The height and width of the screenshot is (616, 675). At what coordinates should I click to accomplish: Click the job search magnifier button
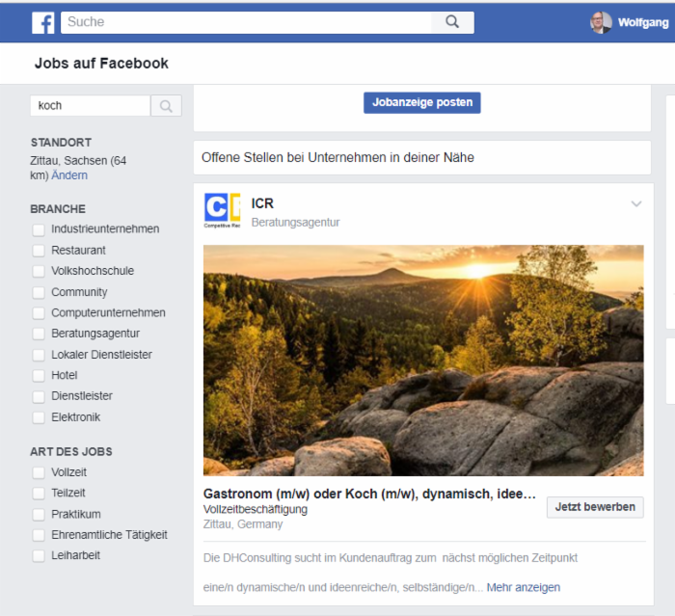(166, 106)
